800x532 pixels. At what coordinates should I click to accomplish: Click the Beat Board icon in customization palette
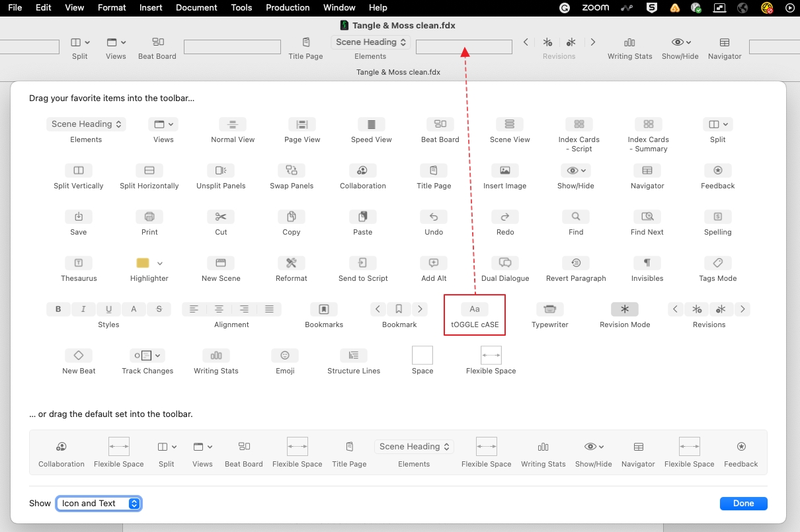[440, 124]
